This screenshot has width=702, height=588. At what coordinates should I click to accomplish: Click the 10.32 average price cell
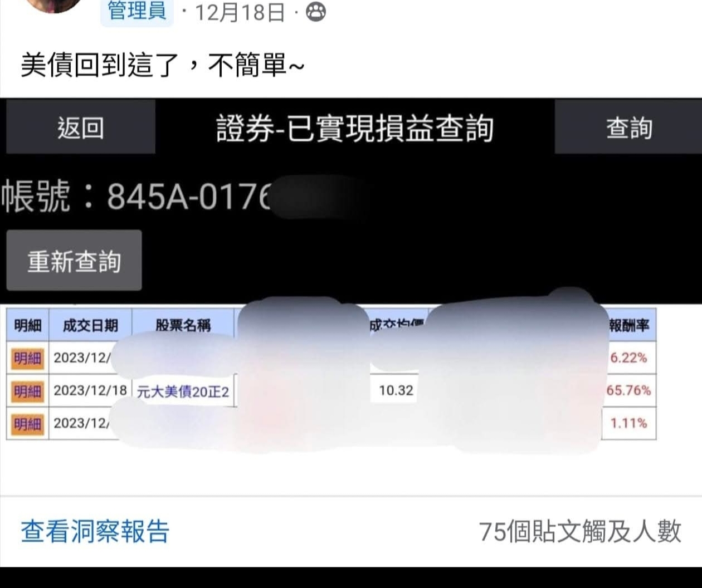tap(396, 390)
